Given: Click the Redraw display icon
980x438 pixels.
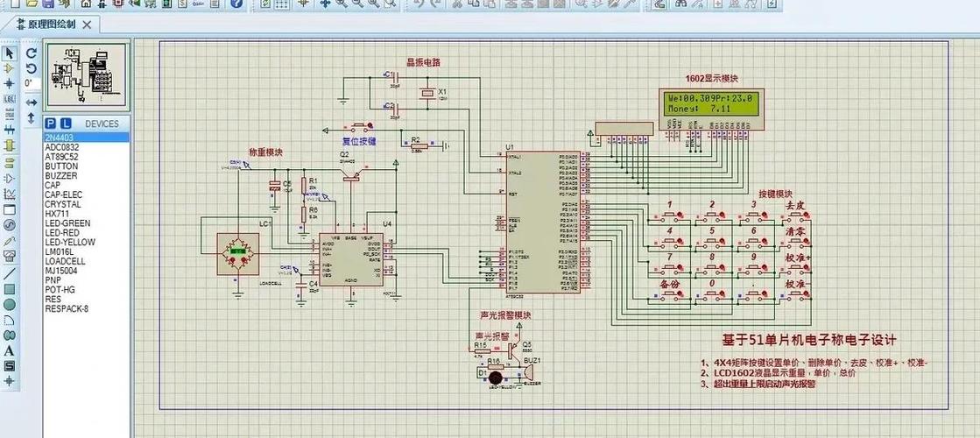Looking at the screenshot, I should (x=265, y=4).
